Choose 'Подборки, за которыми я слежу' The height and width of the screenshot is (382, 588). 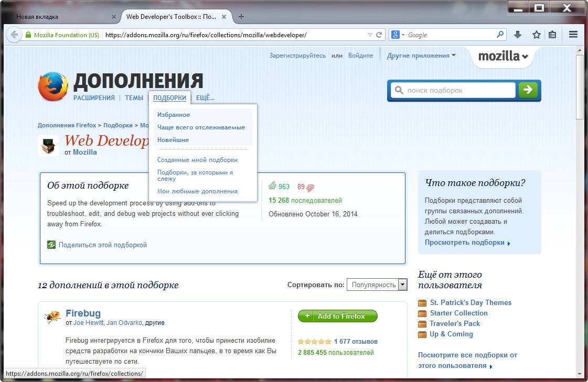click(195, 175)
